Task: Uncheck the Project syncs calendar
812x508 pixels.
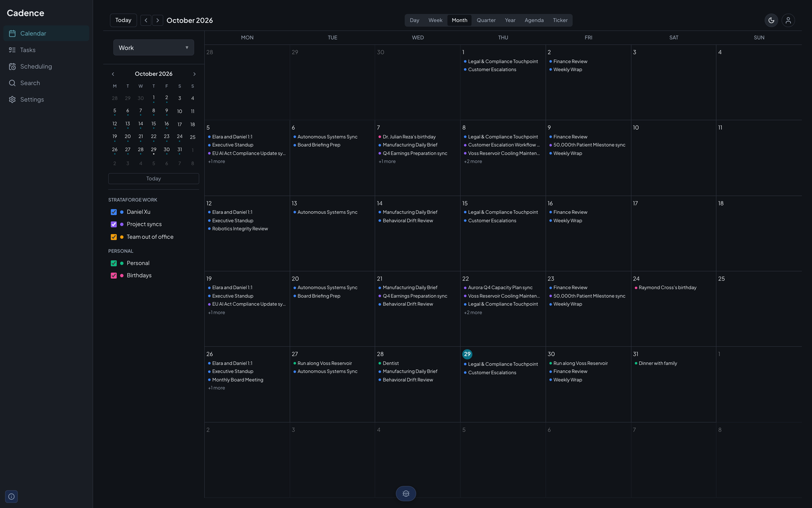Action: (x=114, y=225)
